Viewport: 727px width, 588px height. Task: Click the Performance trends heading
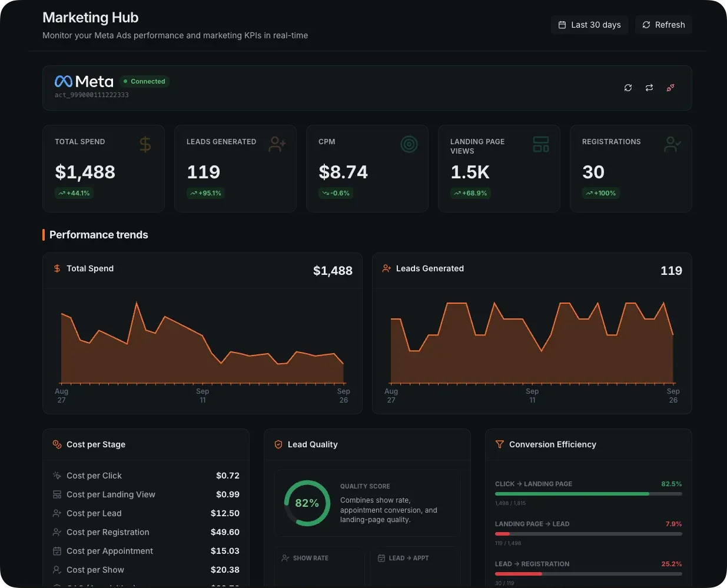[99, 235]
